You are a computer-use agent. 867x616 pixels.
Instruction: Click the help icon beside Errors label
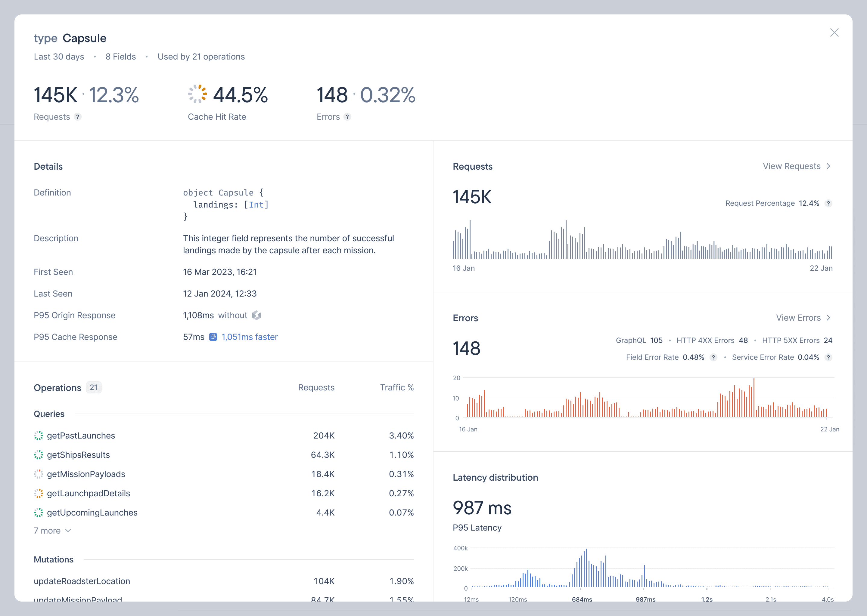pyautogui.click(x=347, y=117)
